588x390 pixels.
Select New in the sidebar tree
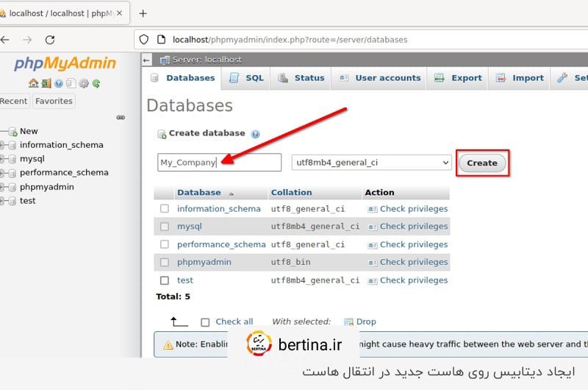click(29, 132)
